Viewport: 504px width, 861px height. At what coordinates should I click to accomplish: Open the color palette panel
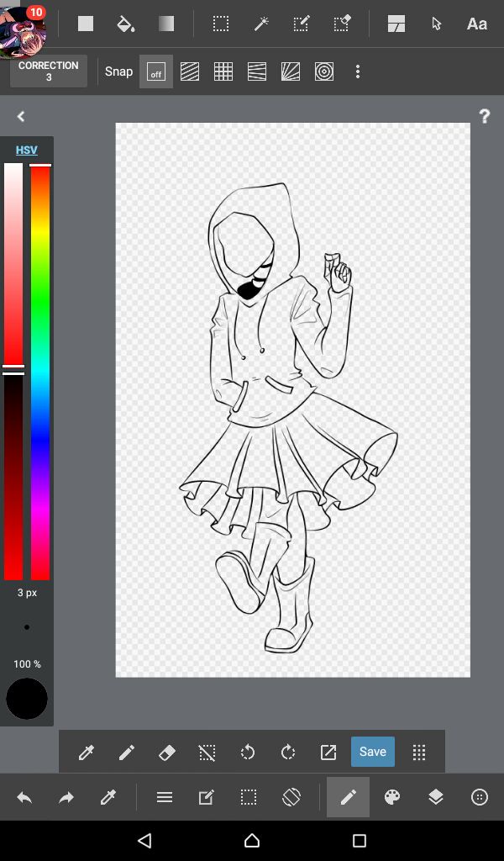tap(392, 797)
